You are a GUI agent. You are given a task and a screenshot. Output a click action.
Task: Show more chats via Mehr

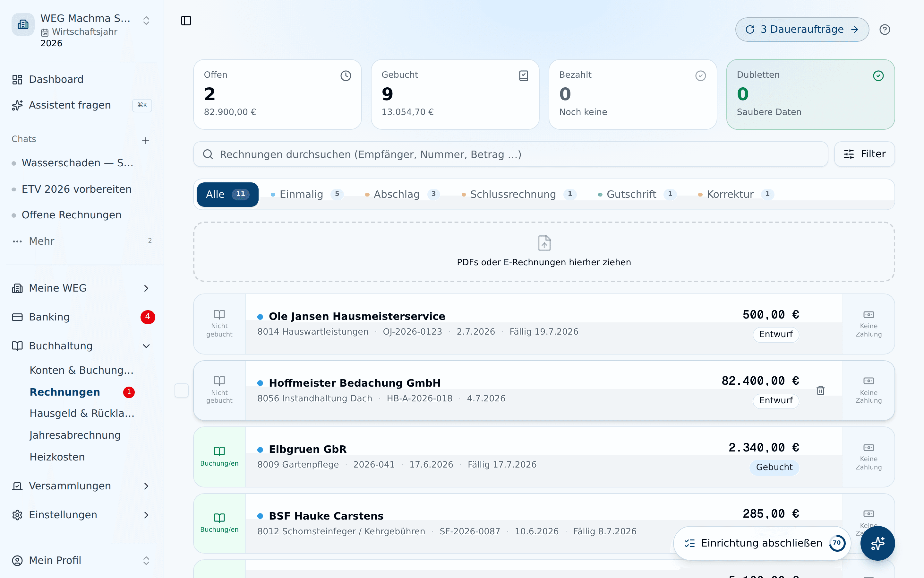point(82,241)
